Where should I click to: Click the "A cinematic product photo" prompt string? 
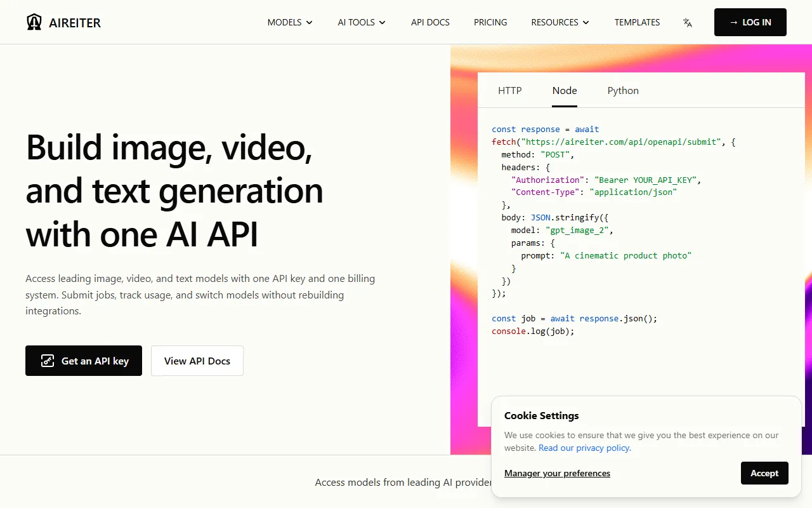[626, 255]
